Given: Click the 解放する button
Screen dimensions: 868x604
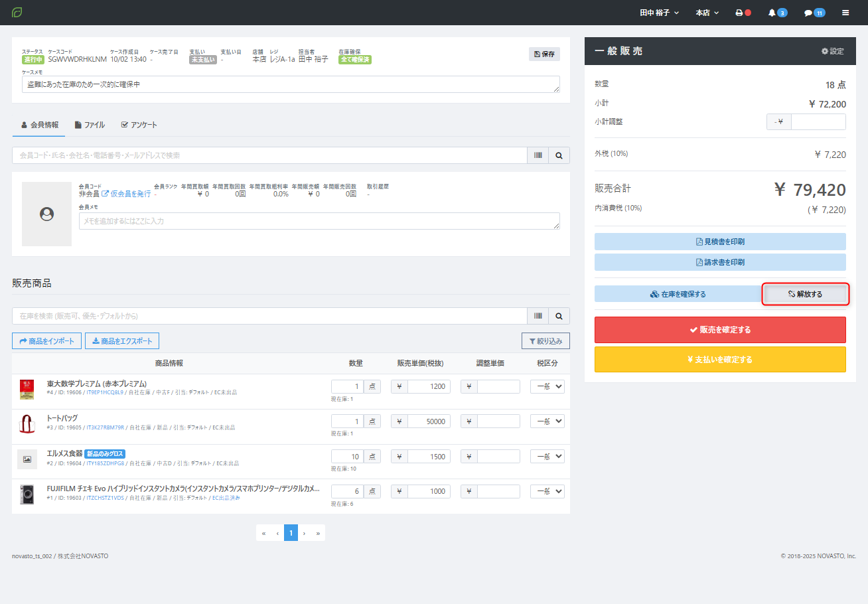Looking at the screenshot, I should point(806,294).
